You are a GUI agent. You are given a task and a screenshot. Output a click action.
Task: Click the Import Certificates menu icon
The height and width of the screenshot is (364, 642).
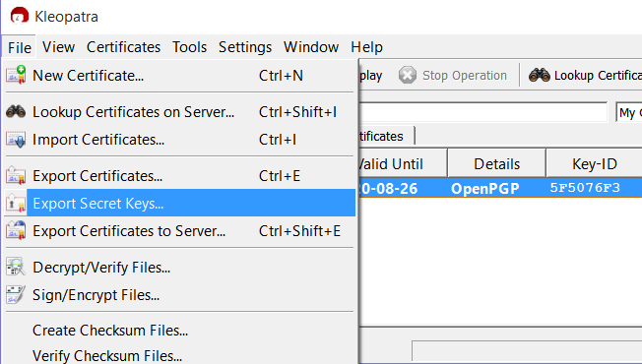click(x=16, y=140)
